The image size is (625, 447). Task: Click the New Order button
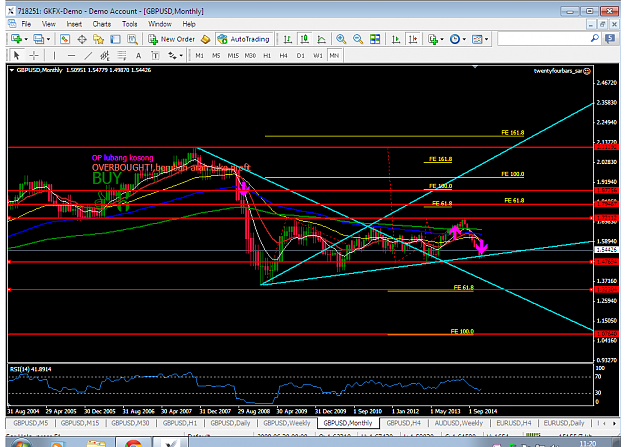[172, 39]
